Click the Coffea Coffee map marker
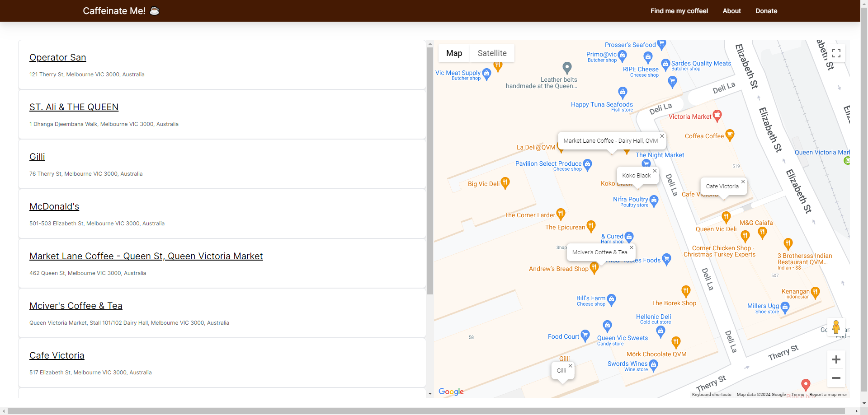Image resolution: width=868 pixels, height=415 pixels. 730,135
